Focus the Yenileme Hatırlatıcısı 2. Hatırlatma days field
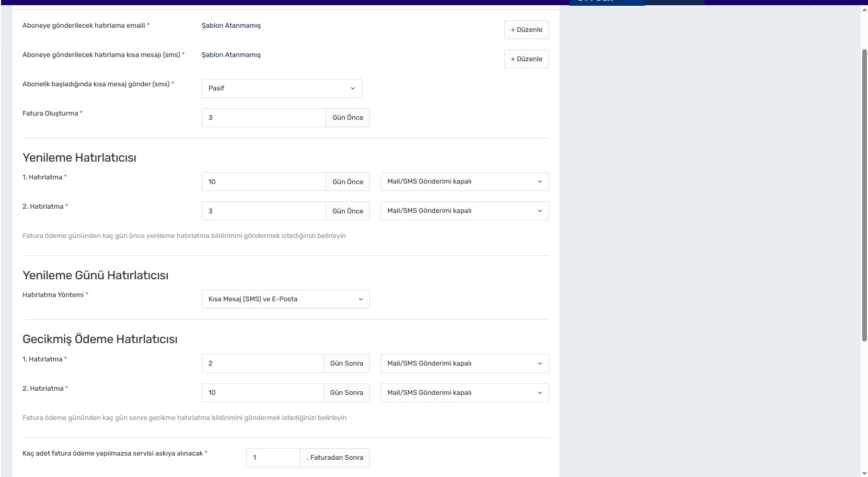868x477 pixels. point(263,211)
